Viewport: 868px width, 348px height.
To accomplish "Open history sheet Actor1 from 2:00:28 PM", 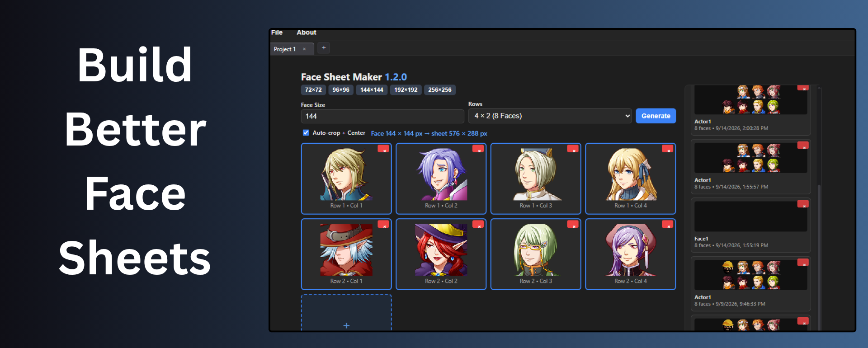I will pyautogui.click(x=751, y=110).
